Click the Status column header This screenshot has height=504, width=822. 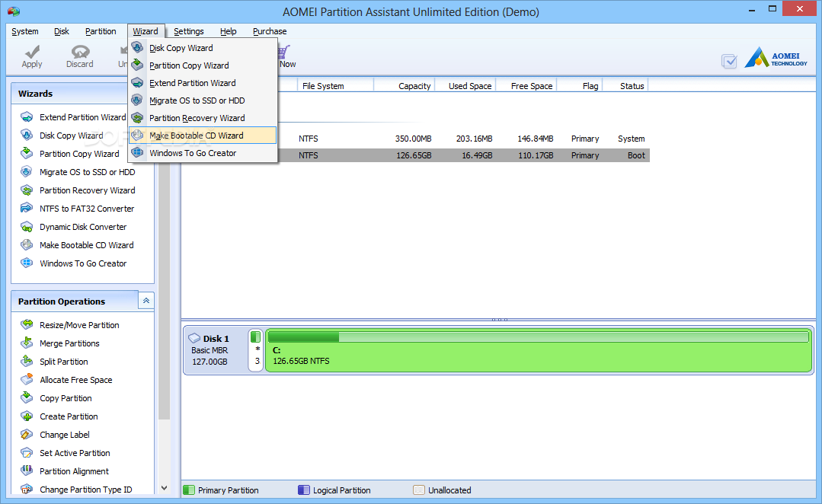pyautogui.click(x=625, y=86)
